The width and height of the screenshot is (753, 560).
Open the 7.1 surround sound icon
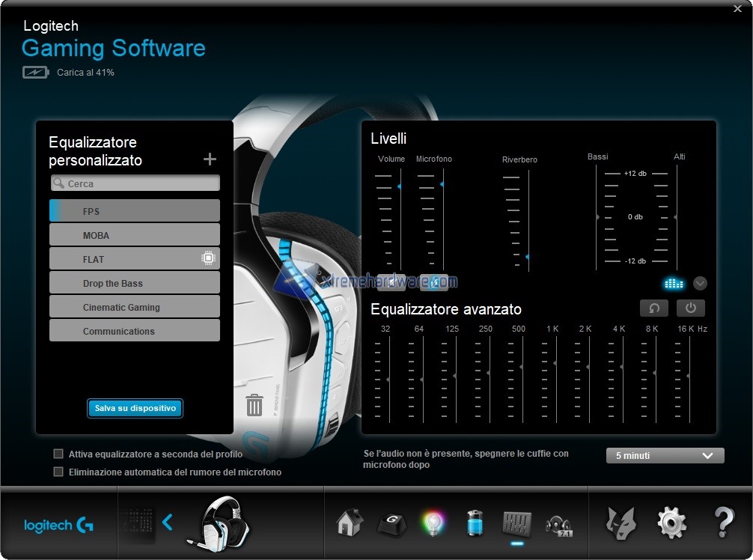pos(558,522)
